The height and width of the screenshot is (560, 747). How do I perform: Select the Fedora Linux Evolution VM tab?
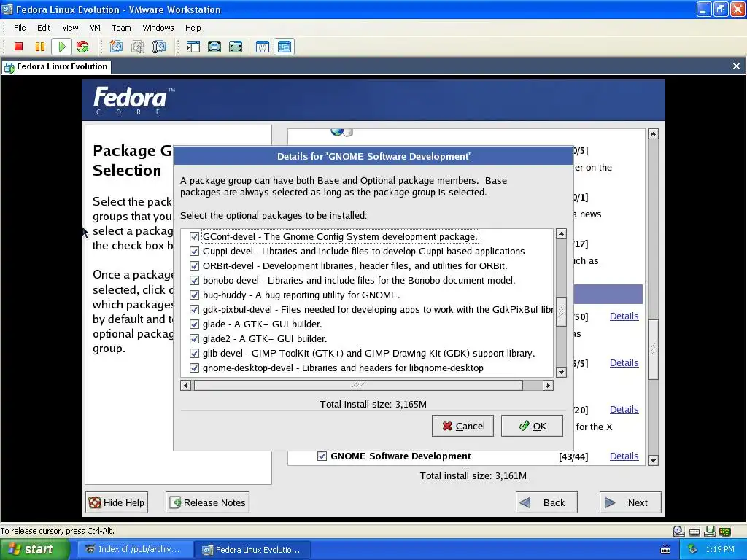pyautogui.click(x=57, y=66)
